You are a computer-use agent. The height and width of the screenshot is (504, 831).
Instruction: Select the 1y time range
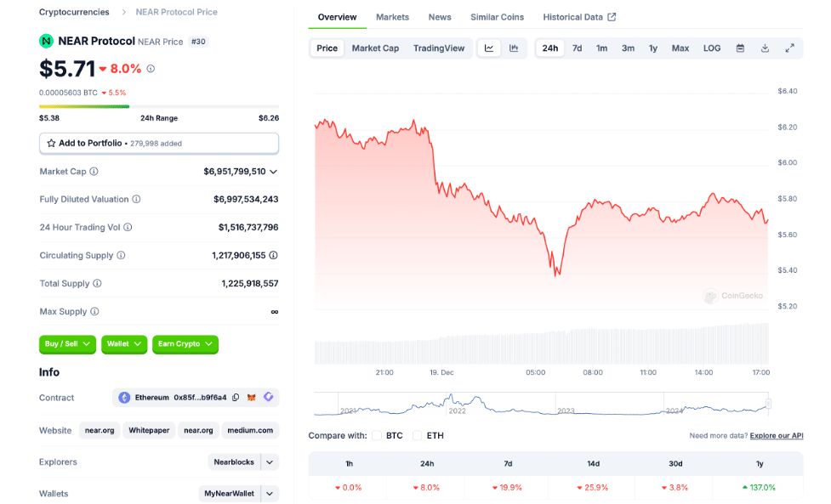653,48
